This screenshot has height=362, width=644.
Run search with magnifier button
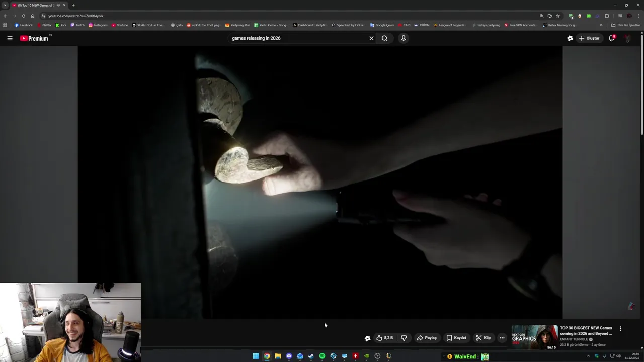coord(384,38)
